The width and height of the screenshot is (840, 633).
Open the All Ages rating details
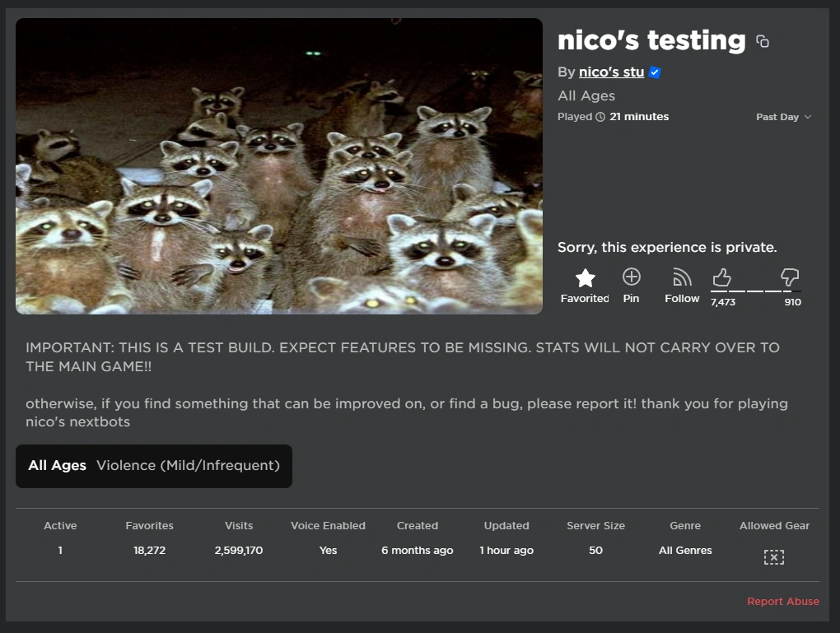pyautogui.click(x=57, y=465)
